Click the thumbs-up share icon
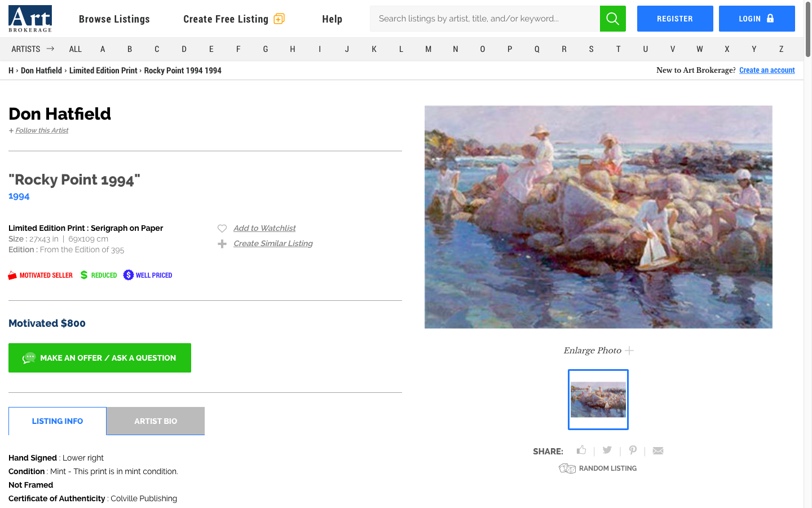 581,450
